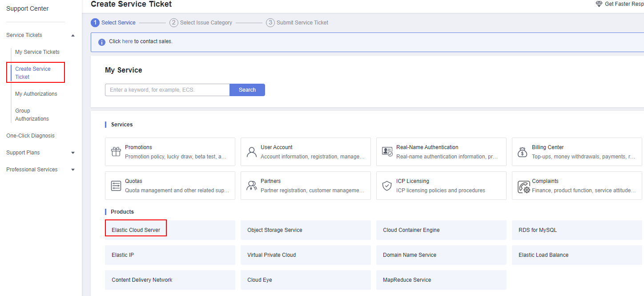This screenshot has height=296, width=644.
Task: Select the Elastic Cloud Server product
Action: (136, 230)
